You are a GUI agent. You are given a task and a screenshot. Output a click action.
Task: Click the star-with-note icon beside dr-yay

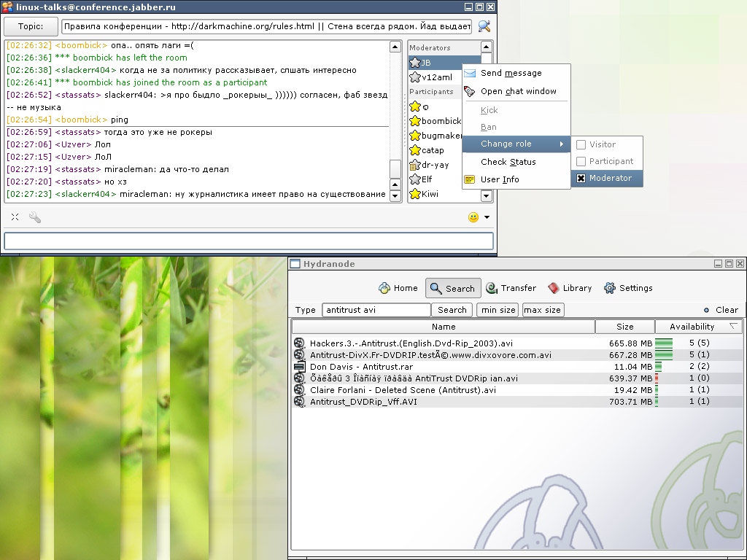tap(415, 165)
